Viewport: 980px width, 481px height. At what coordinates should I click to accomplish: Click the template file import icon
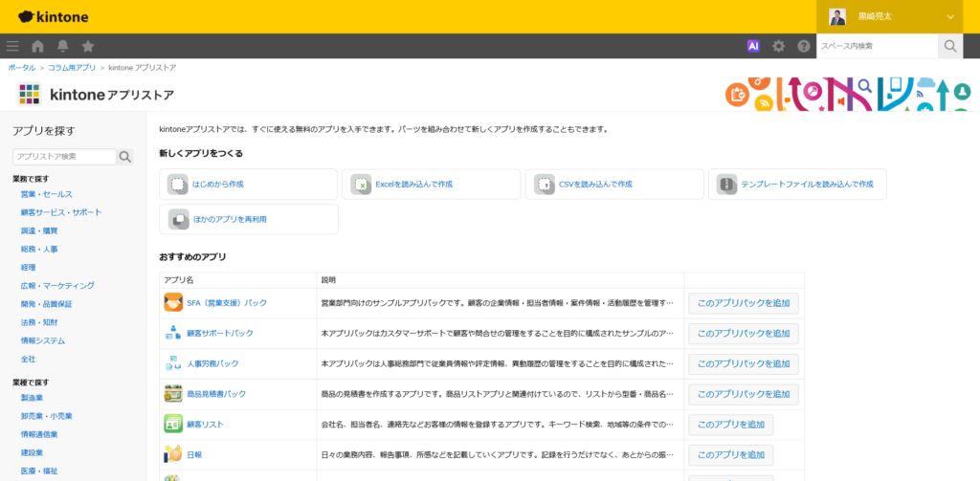pos(727,185)
